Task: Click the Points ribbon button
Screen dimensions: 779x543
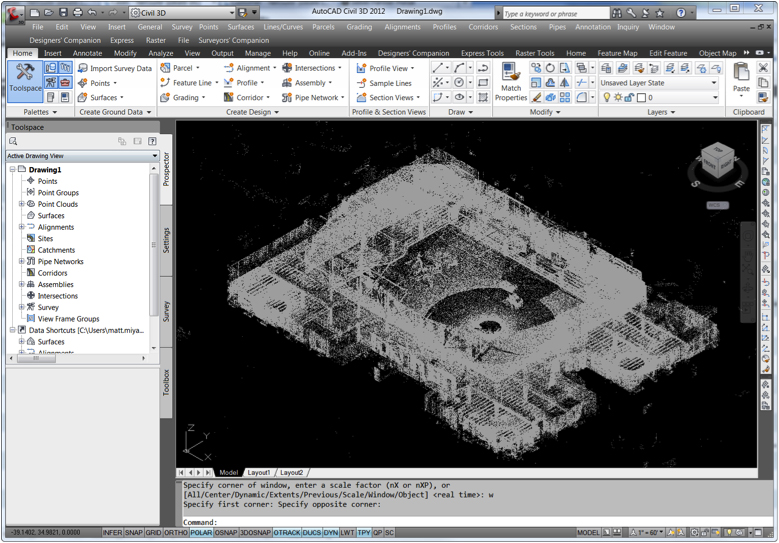Action: point(97,83)
